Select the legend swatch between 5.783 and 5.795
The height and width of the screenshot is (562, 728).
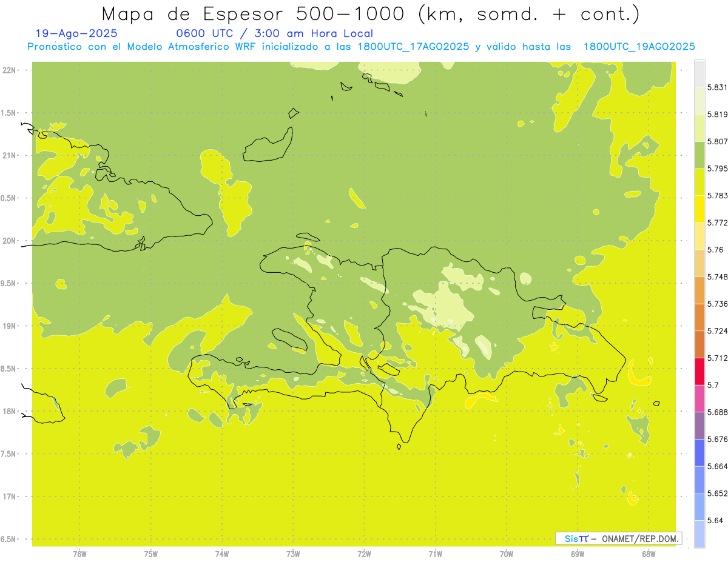(x=699, y=182)
